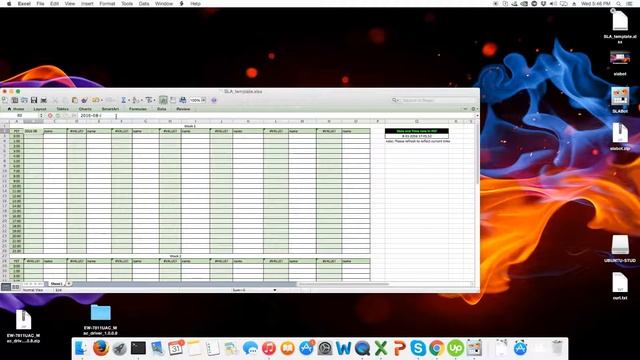This screenshot has width=640, height=360.
Task: Select the EW-7811UAC driver folder on desktop
Action: click(x=100, y=319)
